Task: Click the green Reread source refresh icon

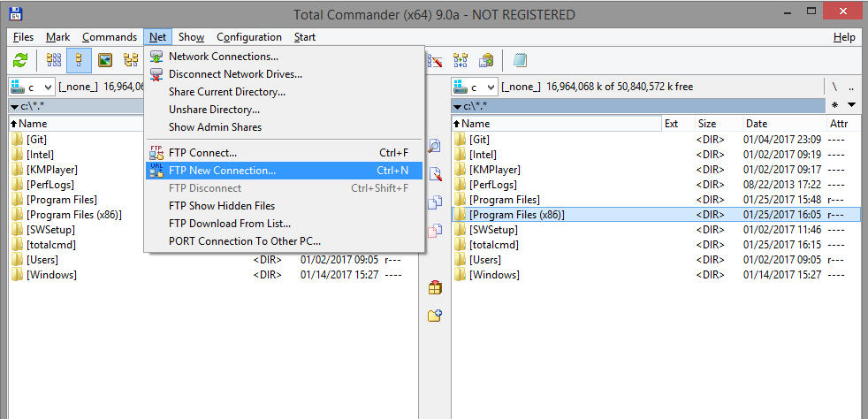Action: pos(20,60)
